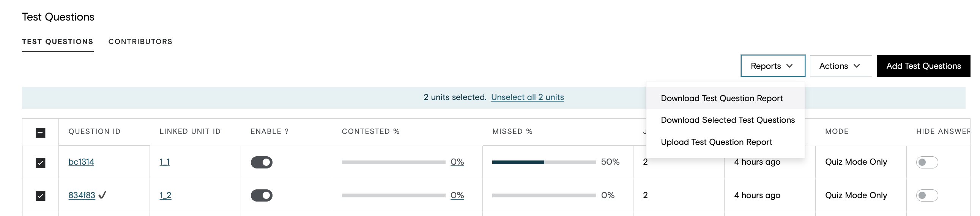Screen dimensions: 980x216
Task: Turn on Hide Answer for bc1314
Action: coord(927,162)
